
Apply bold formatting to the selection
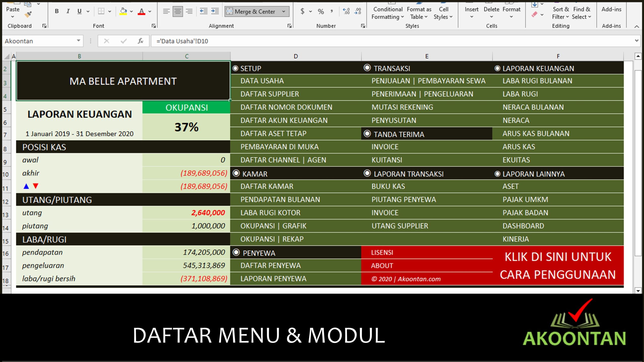(x=57, y=11)
